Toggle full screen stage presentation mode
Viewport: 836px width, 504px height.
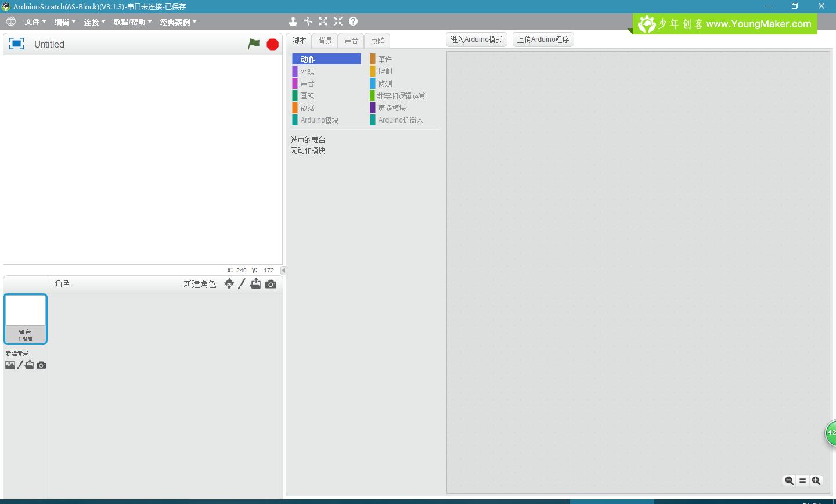[16, 44]
